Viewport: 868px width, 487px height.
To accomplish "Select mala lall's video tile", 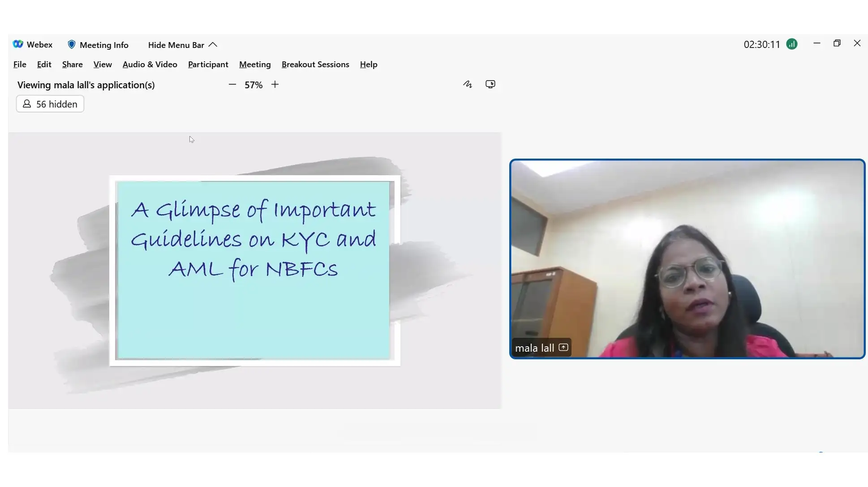I will 687,259.
